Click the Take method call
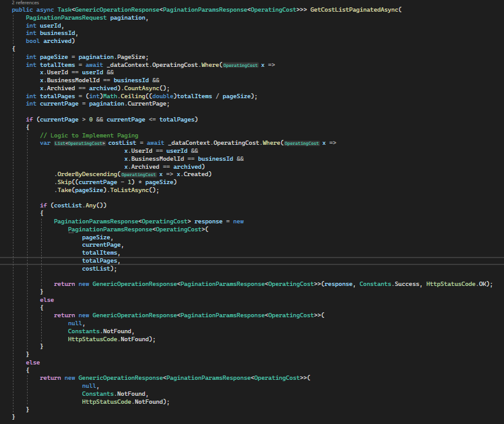The width and height of the screenshot is (504, 424). click(64, 190)
